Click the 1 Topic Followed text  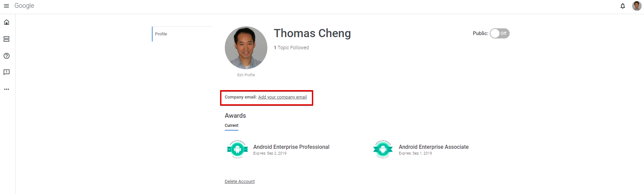point(291,48)
